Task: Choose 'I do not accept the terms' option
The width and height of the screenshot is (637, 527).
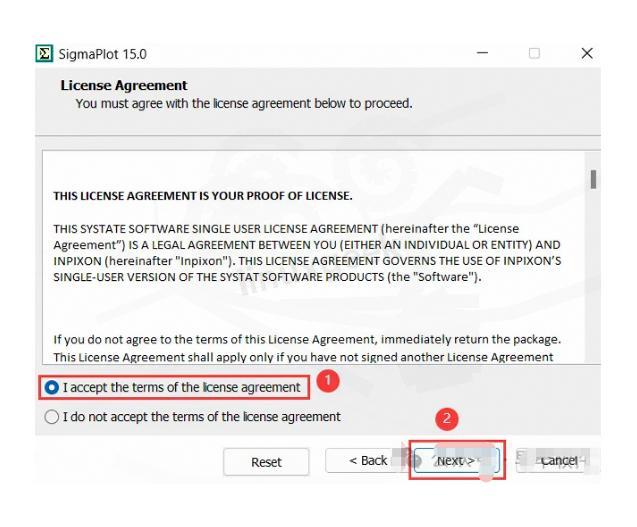Action: click(52, 416)
